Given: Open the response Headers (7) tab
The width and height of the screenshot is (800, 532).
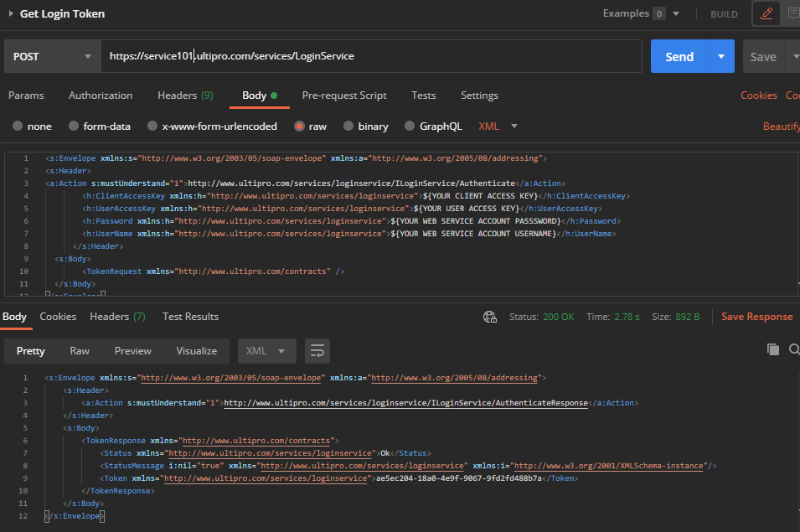Looking at the screenshot, I should point(117,317).
